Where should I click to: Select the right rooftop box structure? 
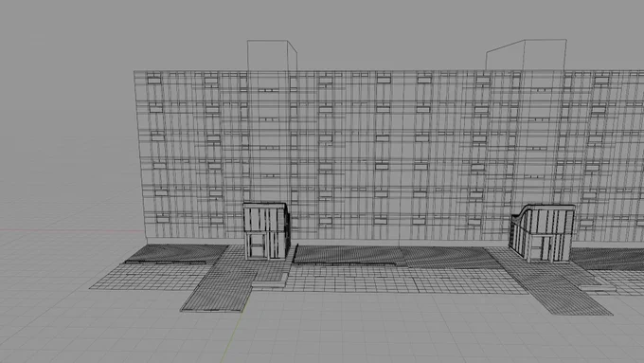[527, 55]
